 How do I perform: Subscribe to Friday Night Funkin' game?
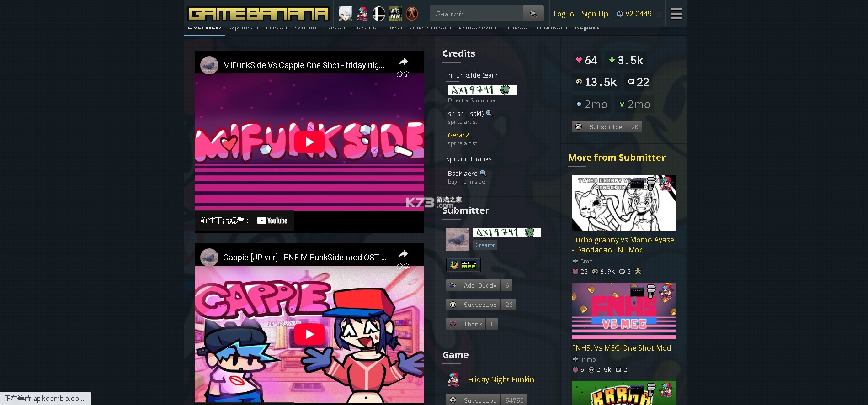click(x=486, y=400)
